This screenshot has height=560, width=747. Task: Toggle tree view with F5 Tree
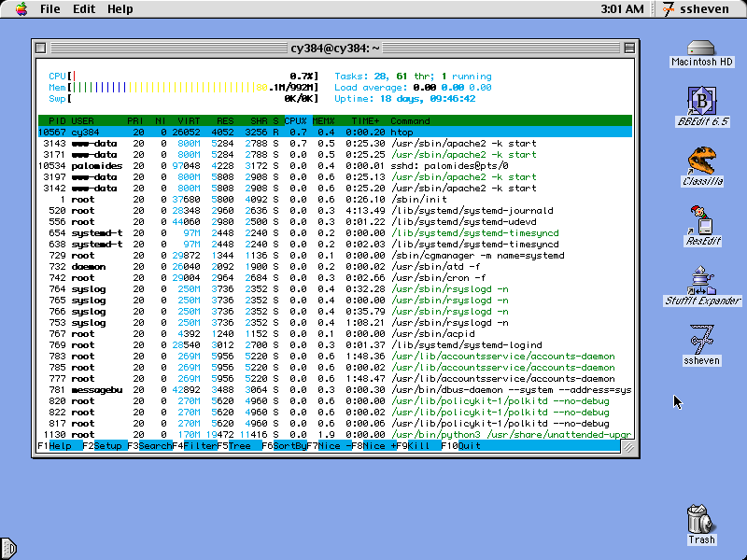tap(241, 446)
